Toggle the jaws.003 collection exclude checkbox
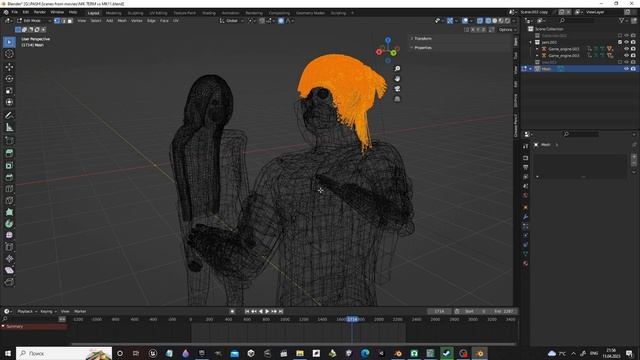Image resolution: width=640 pixels, height=360 pixels. click(x=620, y=42)
